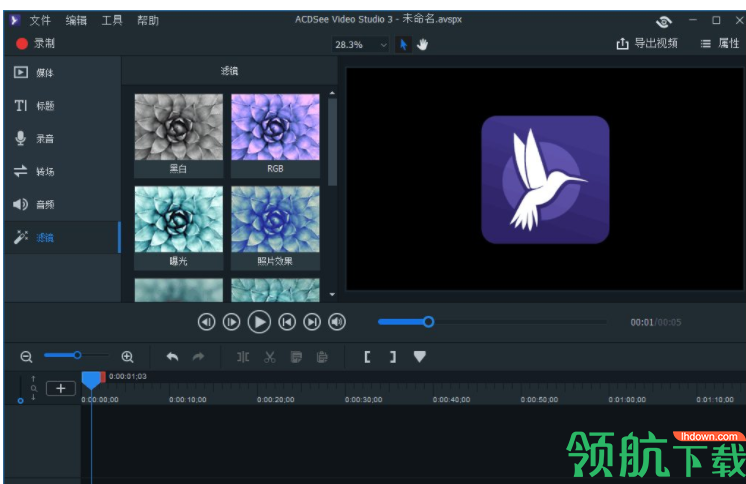
Task: Click the hummingbird logo in preview
Action: pos(545,180)
